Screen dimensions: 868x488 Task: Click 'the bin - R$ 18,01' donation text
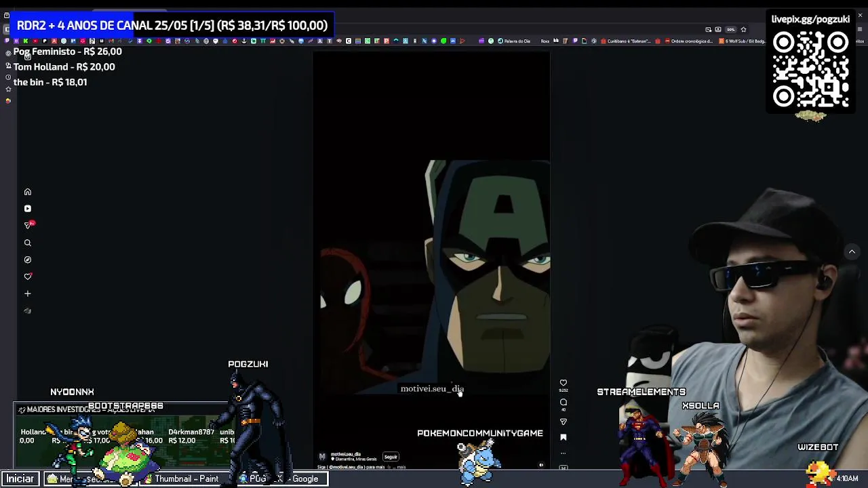click(x=50, y=82)
